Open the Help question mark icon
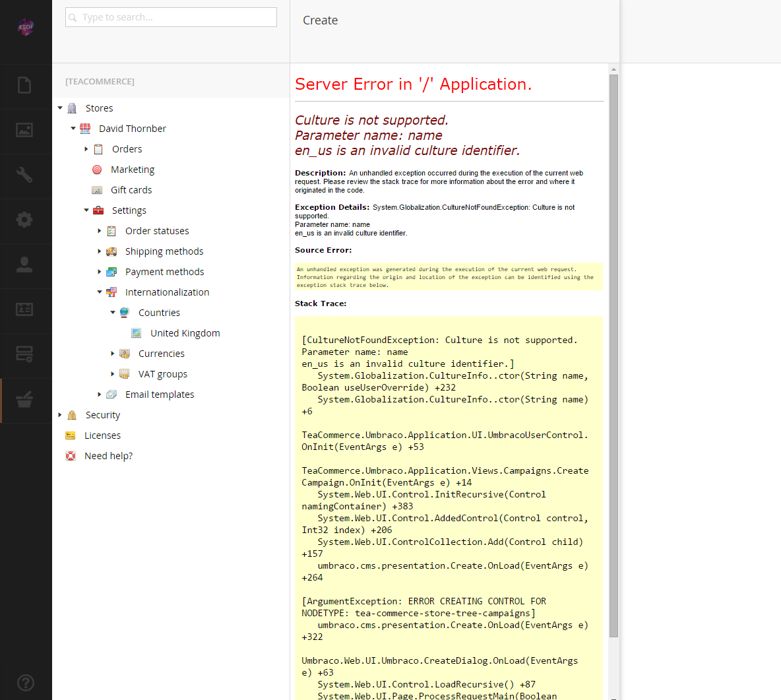Viewport: 781px width, 700px height. pos(26,683)
